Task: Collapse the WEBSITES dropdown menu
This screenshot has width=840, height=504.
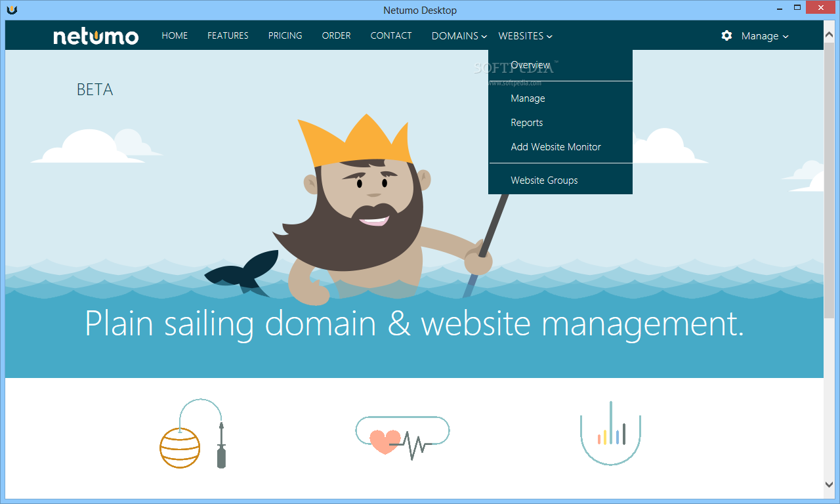Action: 525,36
